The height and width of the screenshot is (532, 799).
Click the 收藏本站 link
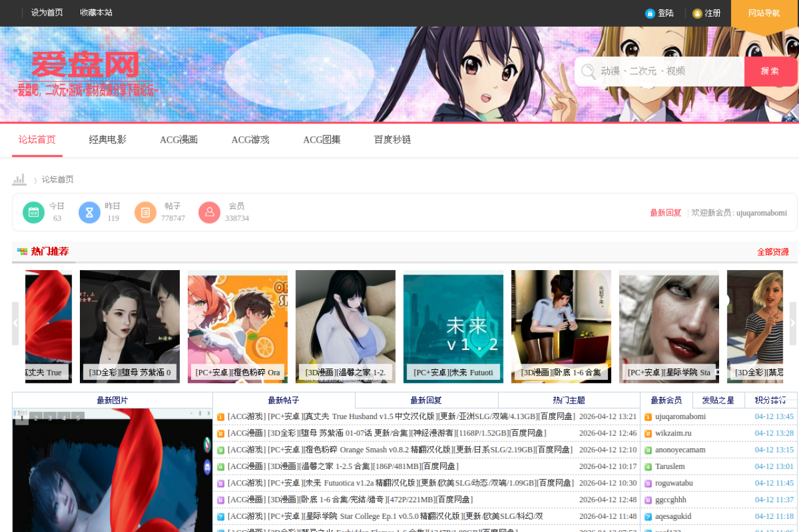[96, 13]
